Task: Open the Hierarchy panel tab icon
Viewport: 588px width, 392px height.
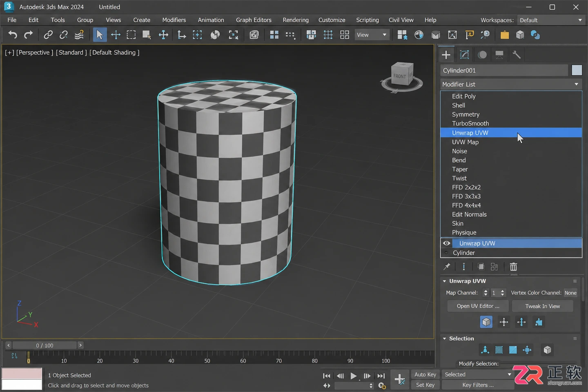Action: coord(482,55)
